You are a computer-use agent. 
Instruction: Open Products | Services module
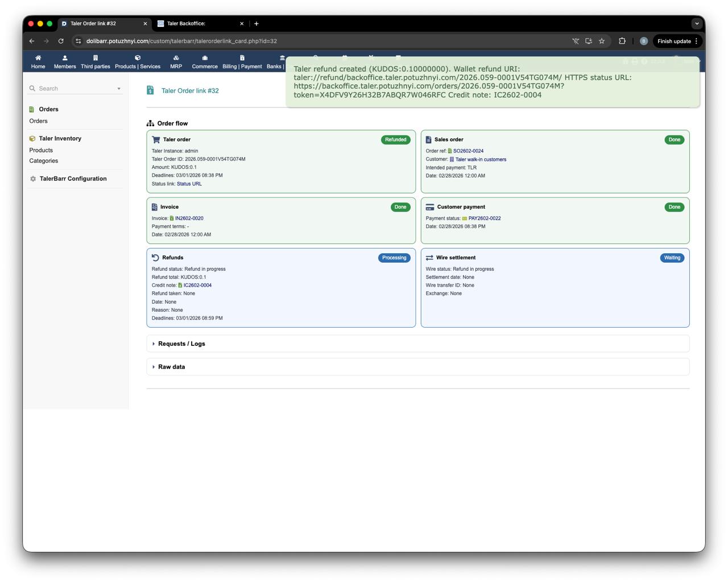pos(138,58)
